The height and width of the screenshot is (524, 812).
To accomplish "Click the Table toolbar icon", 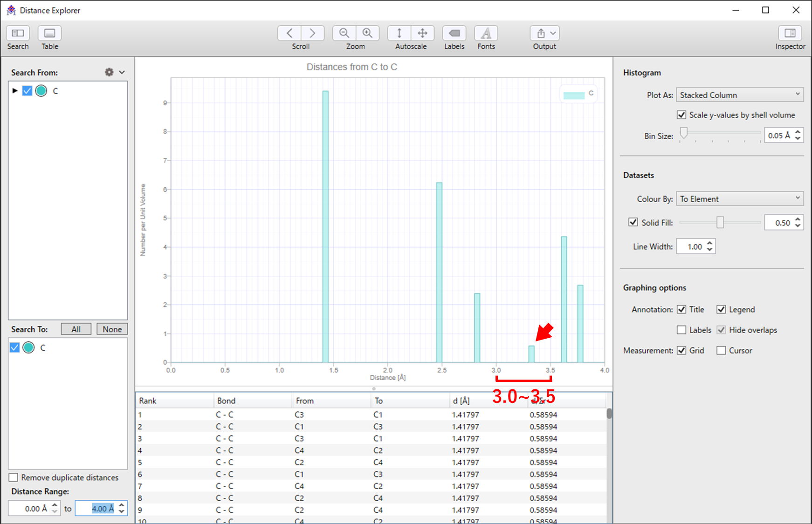I will point(49,34).
